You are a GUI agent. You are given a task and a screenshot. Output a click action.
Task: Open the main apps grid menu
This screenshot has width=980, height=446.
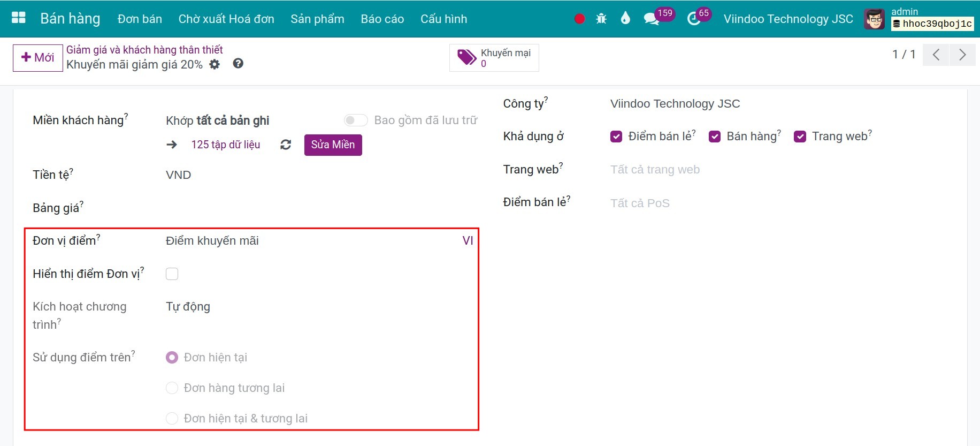pos(19,18)
